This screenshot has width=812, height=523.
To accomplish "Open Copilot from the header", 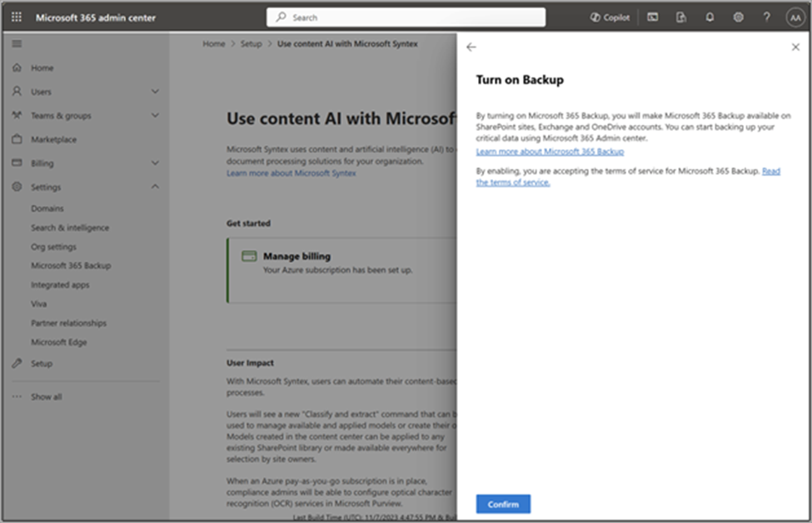I will [610, 17].
